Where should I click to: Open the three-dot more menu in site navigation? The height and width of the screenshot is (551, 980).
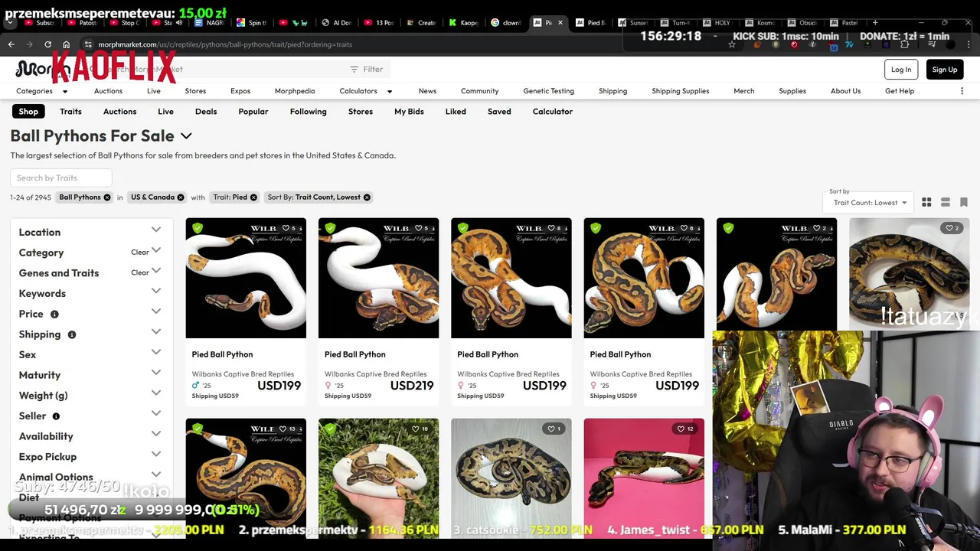click(962, 91)
